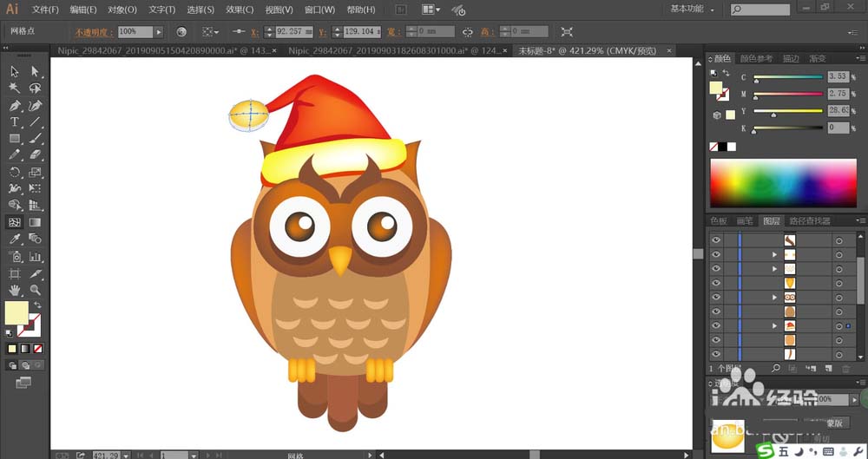The image size is (868, 459).
Task: Select the Artboard tool
Action: tap(15, 273)
